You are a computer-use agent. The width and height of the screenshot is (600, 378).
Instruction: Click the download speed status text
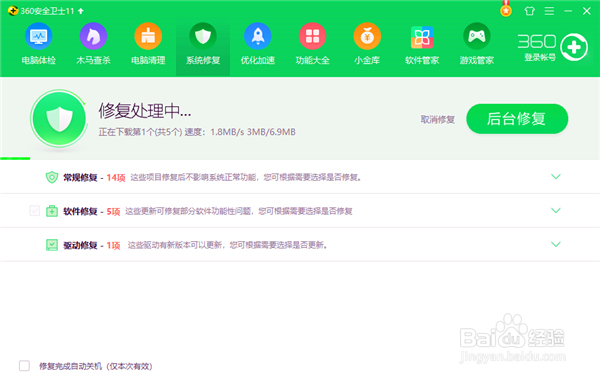197,132
